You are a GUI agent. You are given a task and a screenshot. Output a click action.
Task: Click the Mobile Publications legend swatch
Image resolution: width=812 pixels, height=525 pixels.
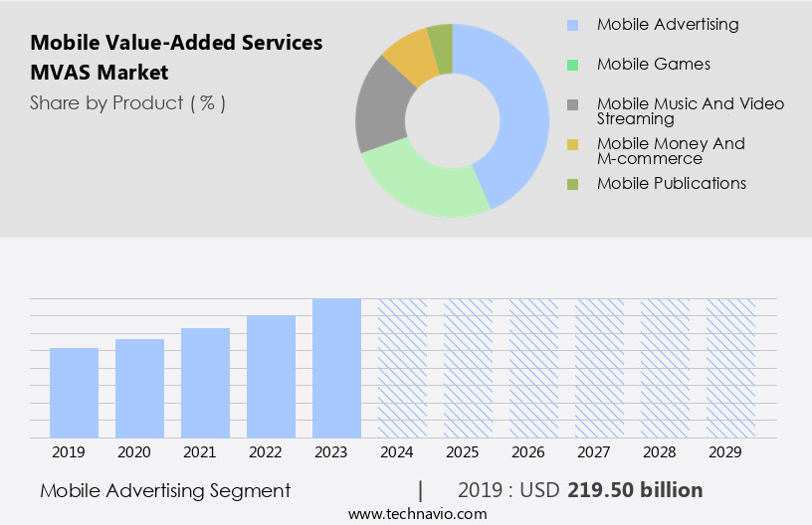tap(572, 184)
